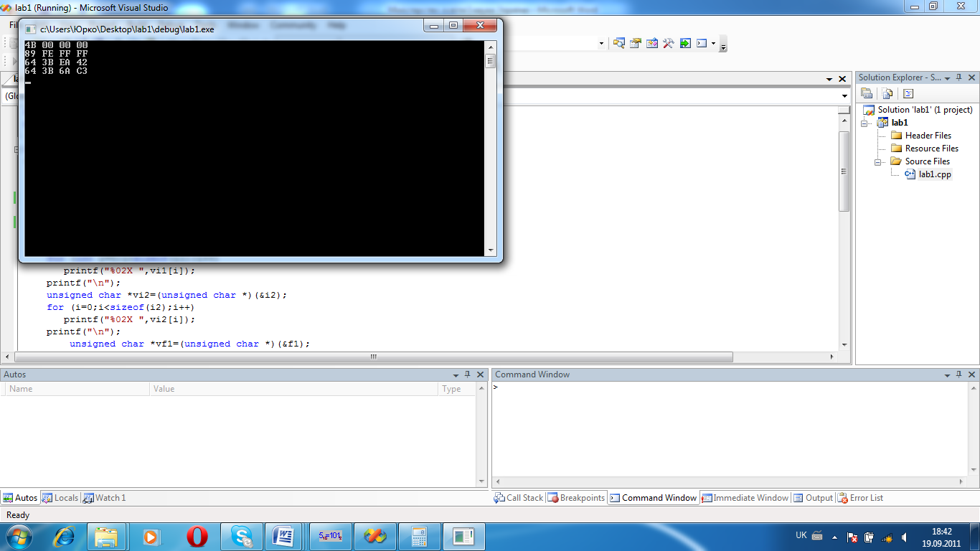Click the console window scroll down arrow

pos(491,250)
